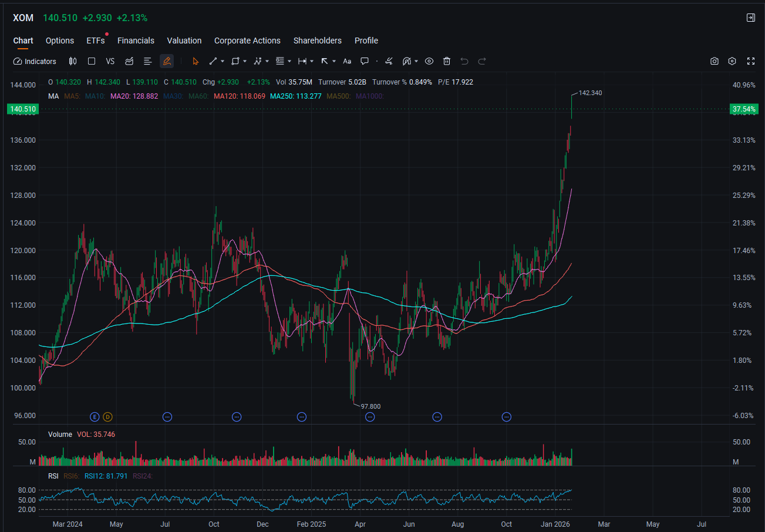Expand the shape tool options
Image resolution: width=765 pixels, height=532 pixels.
[x=245, y=61]
